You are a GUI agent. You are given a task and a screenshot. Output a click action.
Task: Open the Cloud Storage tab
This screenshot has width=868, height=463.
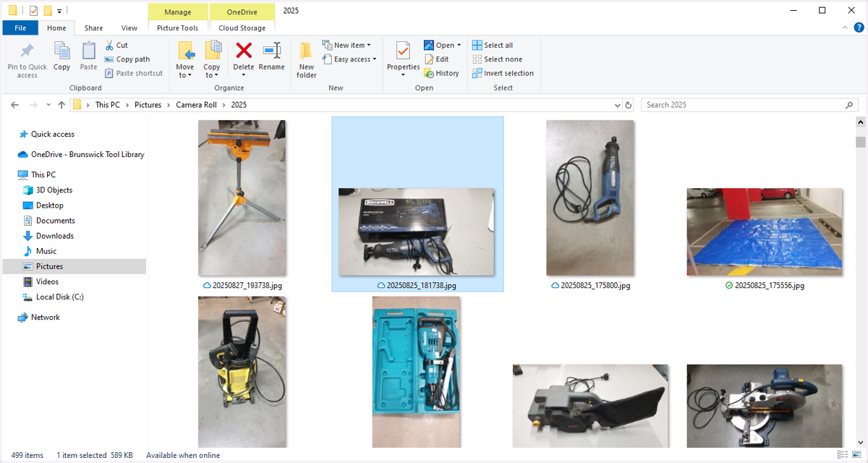tap(242, 28)
